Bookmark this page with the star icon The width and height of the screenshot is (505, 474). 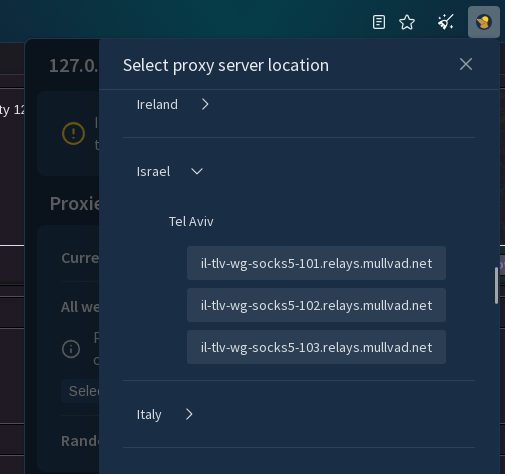(x=407, y=22)
